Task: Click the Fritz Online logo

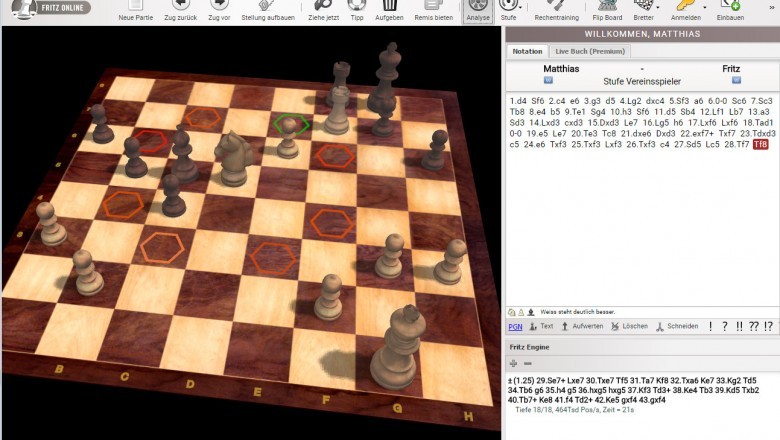Action: (51, 8)
